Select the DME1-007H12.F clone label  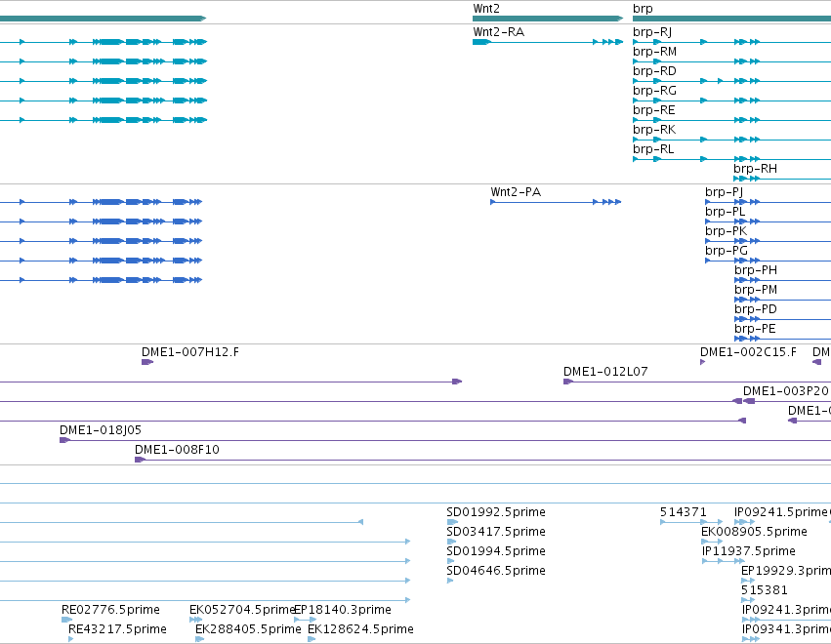coord(190,352)
